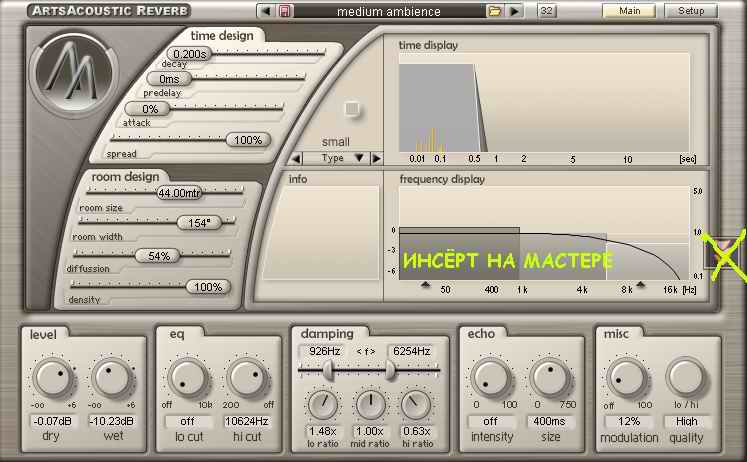Select next Type with right arrow
747x462 pixels.
tap(376, 158)
